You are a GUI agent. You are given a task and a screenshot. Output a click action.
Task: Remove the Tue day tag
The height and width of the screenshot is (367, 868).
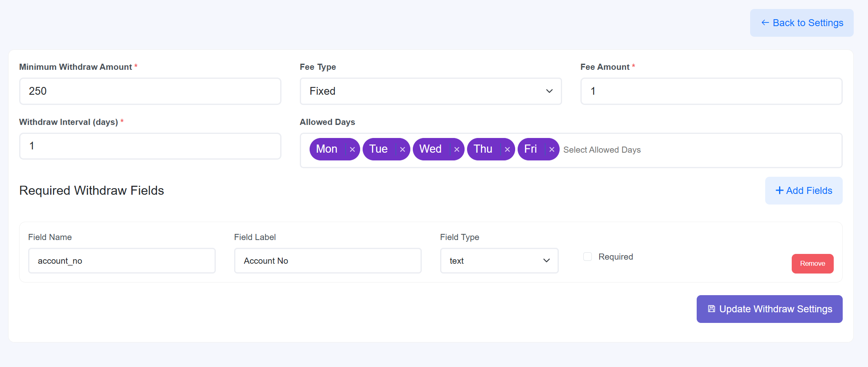[403, 149]
